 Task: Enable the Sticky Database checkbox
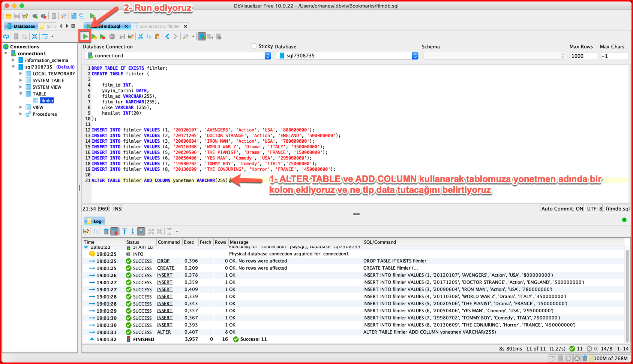coord(254,46)
